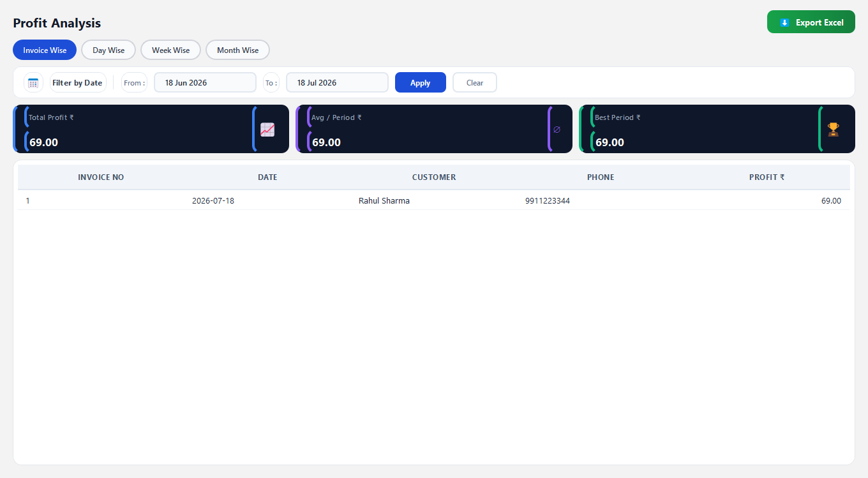Screen dimensions: 868x478
Task: Click the Filter by Date label button
Action: point(78,82)
